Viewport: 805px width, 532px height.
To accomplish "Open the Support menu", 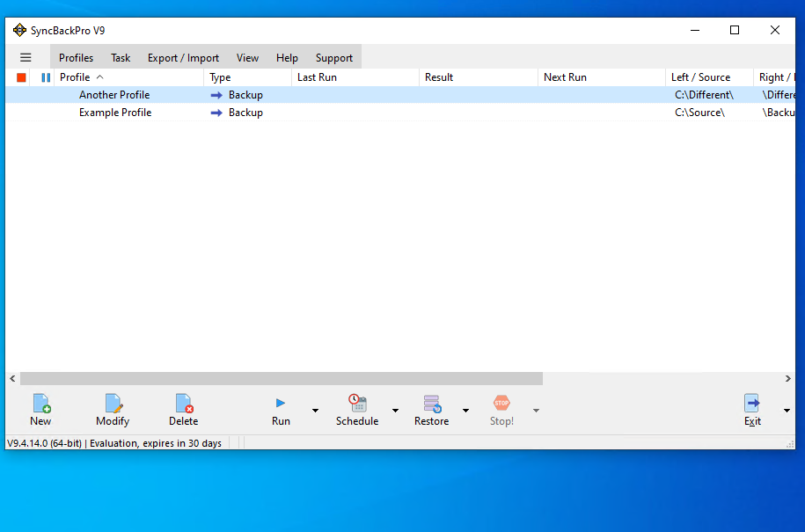I will pyautogui.click(x=334, y=57).
